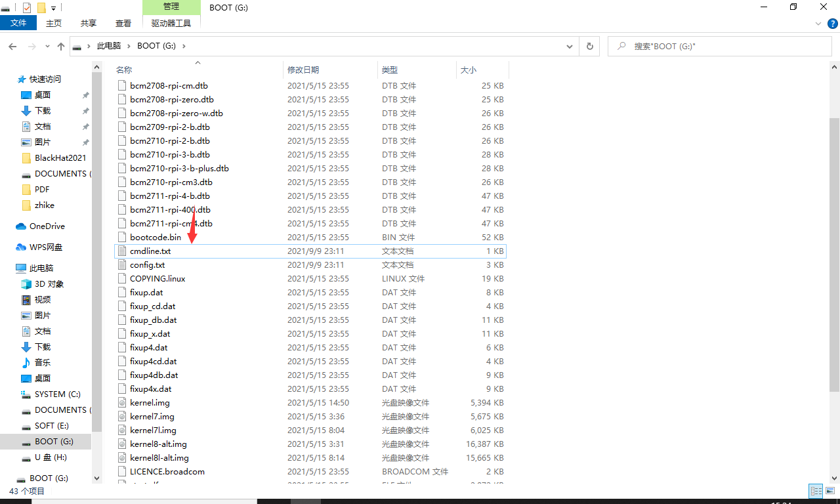Switch to 主页 ribbon tab

(x=54, y=23)
